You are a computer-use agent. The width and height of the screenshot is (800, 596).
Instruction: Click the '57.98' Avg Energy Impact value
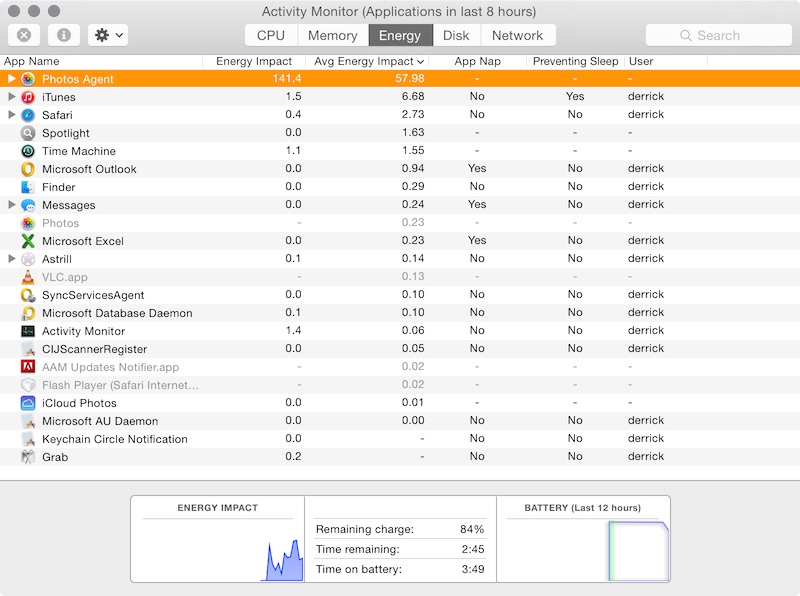410,79
